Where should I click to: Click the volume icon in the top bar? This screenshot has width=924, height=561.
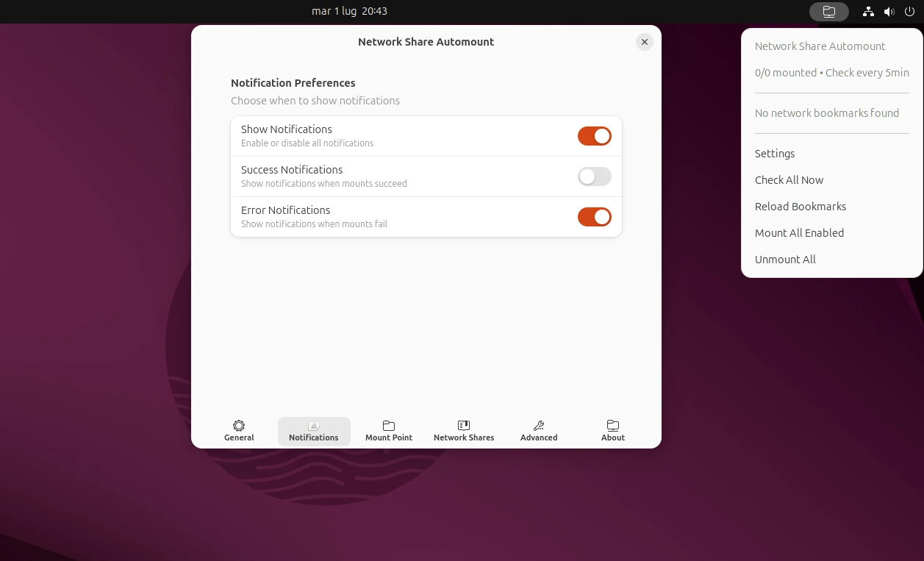click(x=889, y=11)
